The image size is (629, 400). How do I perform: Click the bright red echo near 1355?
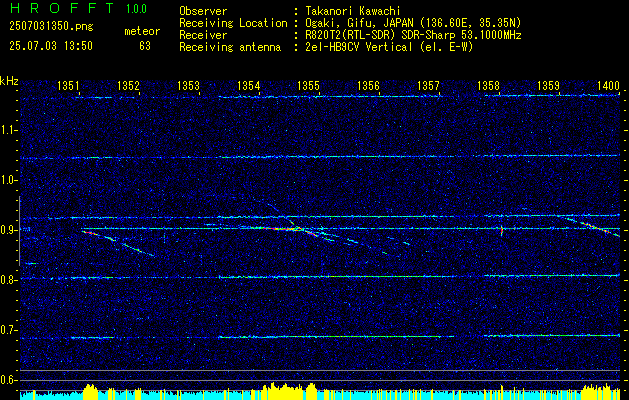(285, 229)
